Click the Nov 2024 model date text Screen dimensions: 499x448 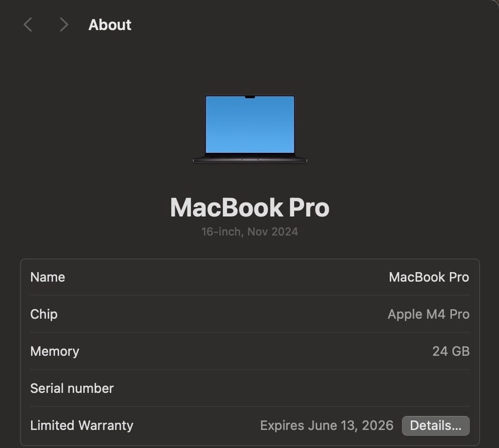272,232
